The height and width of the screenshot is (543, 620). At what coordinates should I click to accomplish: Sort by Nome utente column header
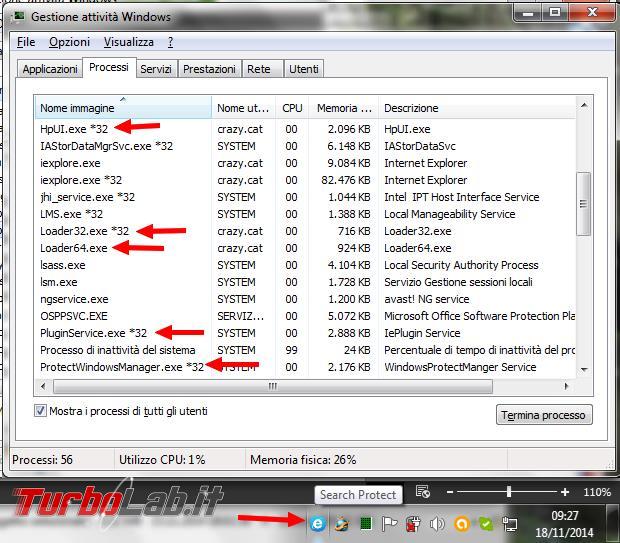244,108
